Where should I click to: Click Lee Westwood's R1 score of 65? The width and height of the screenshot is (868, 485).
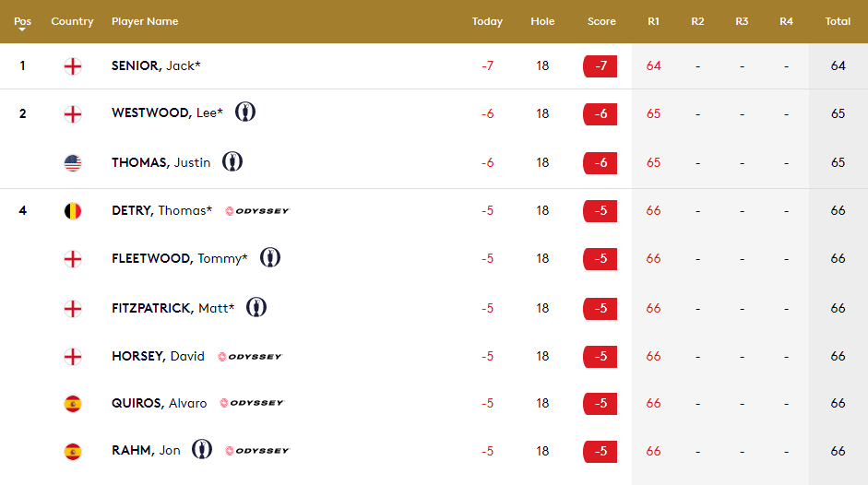[x=653, y=114]
